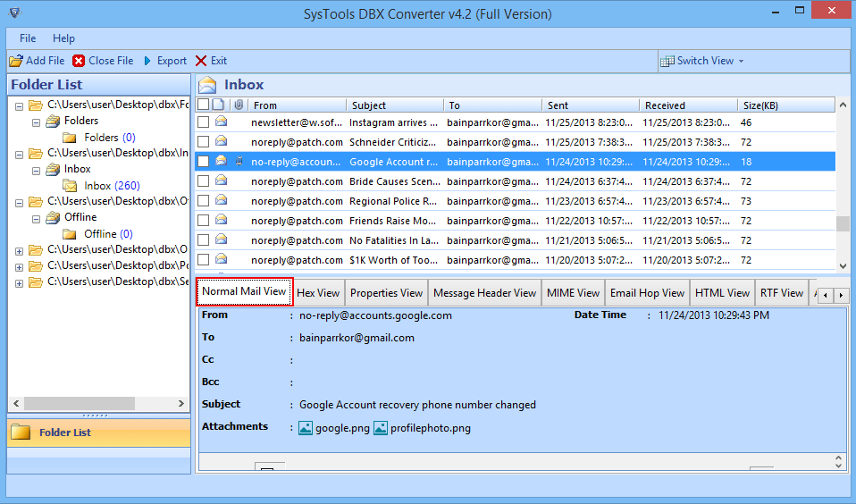Switch to MIME View tab
The height and width of the screenshot is (504, 856).
tap(574, 293)
